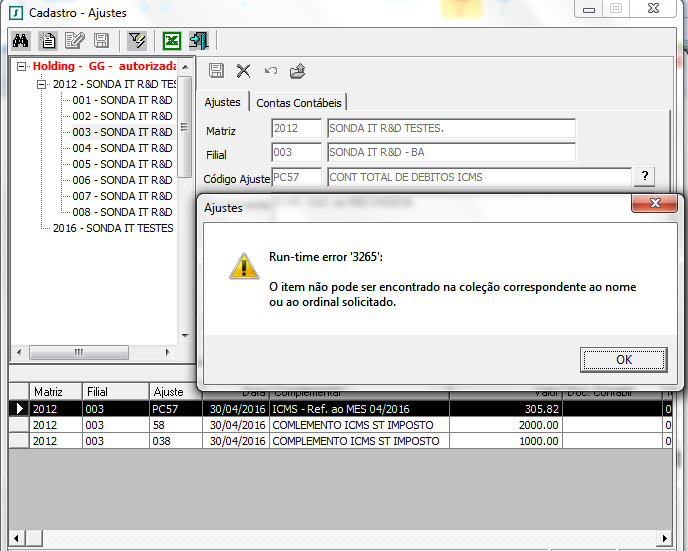Click the tree horizontal scroll right arrow
The height and width of the screenshot is (551, 688).
coord(167,352)
